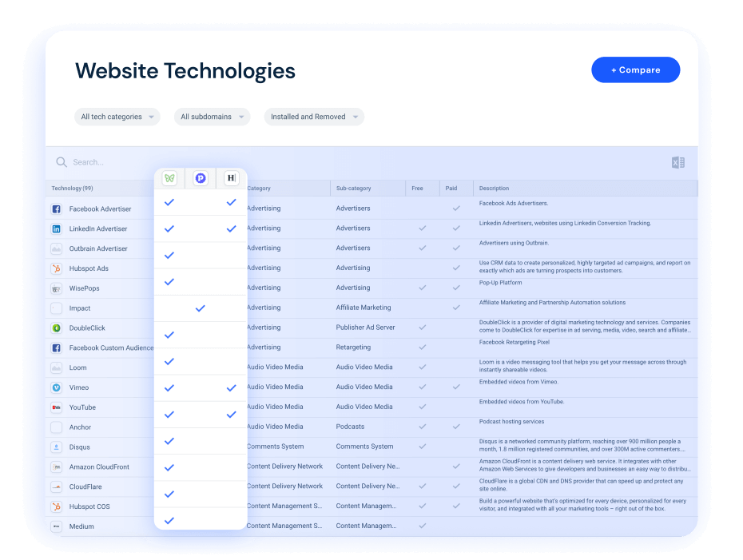Open the CloudFlare technology

(x=85, y=487)
